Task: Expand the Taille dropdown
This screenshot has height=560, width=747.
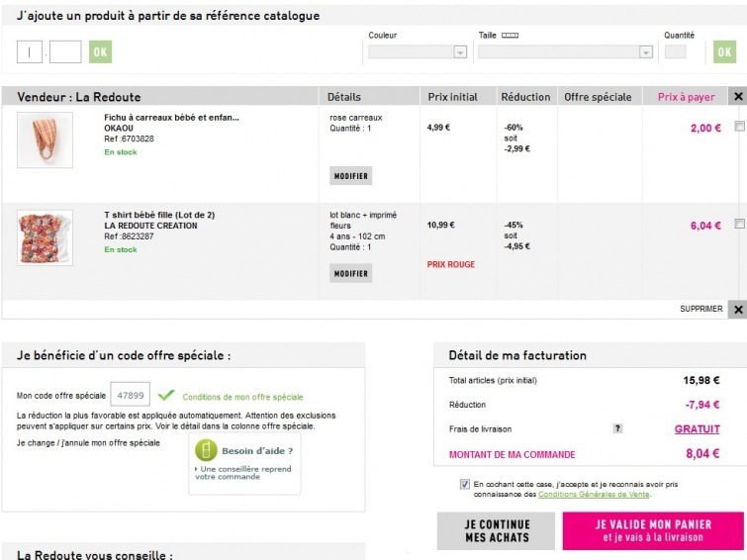Action: coord(565,52)
